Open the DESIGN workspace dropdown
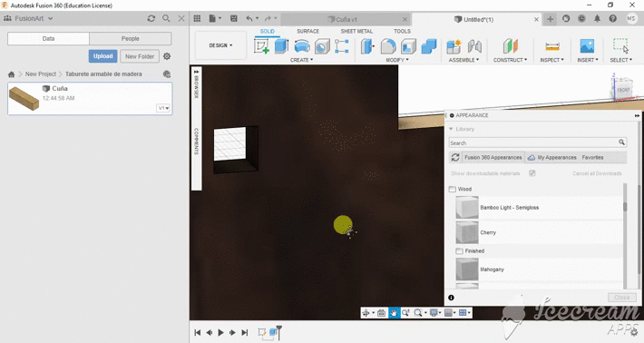 [x=220, y=45]
